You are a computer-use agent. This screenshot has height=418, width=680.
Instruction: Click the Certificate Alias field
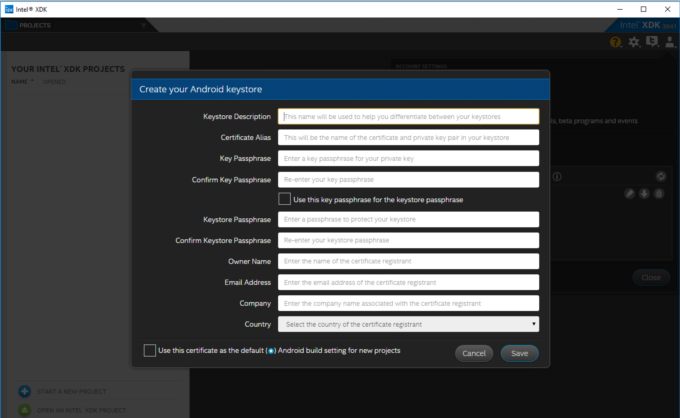(x=409, y=137)
